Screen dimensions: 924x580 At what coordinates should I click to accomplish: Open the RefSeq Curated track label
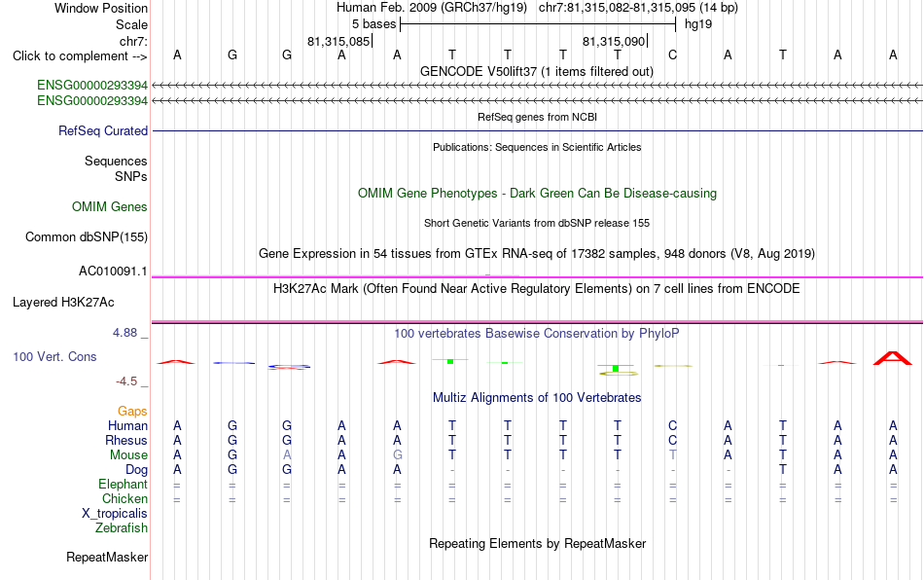[102, 130]
